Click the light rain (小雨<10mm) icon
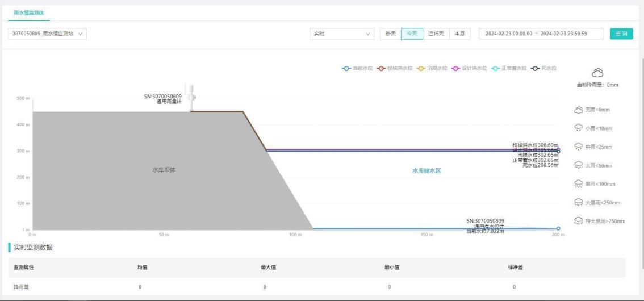 (x=579, y=128)
